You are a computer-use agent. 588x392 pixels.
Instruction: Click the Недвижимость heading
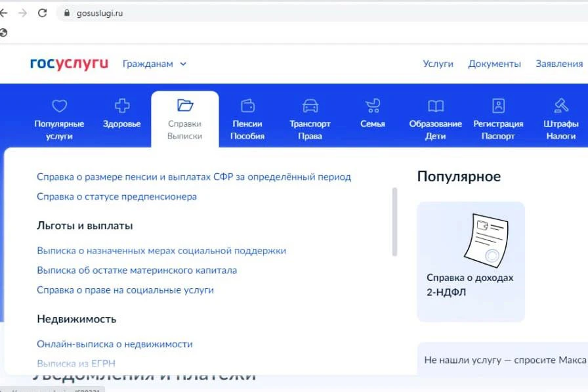77,319
